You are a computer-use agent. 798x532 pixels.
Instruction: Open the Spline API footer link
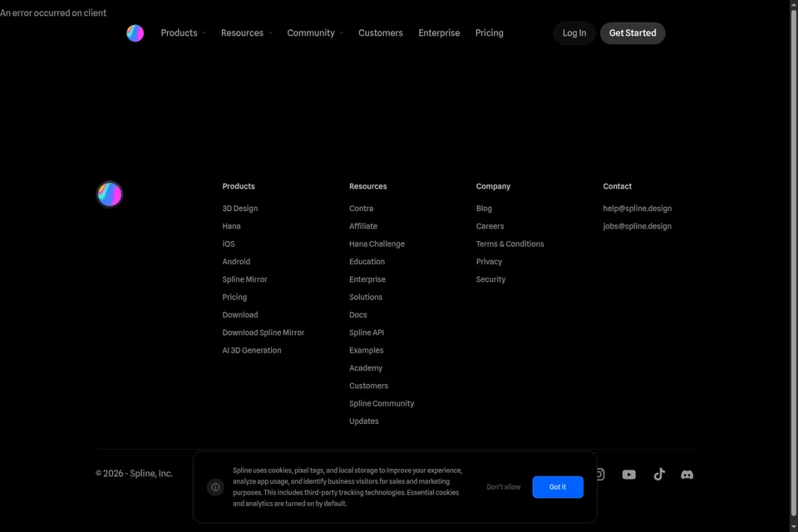click(367, 332)
